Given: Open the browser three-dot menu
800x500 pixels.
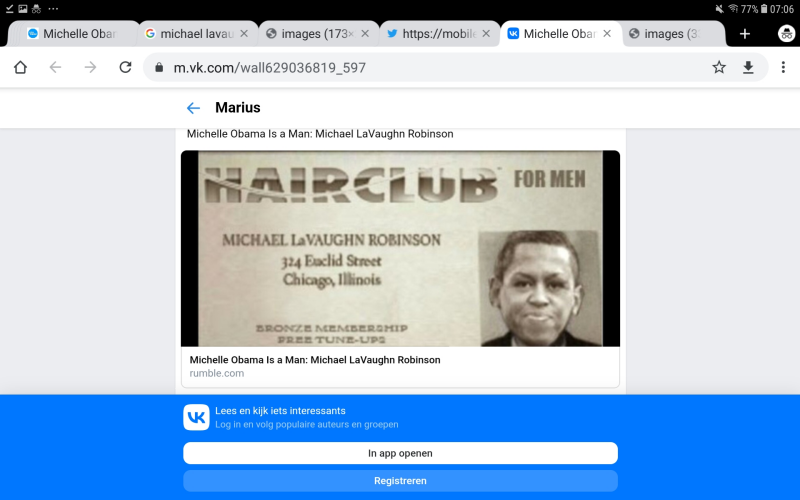Looking at the screenshot, I should pos(783,67).
